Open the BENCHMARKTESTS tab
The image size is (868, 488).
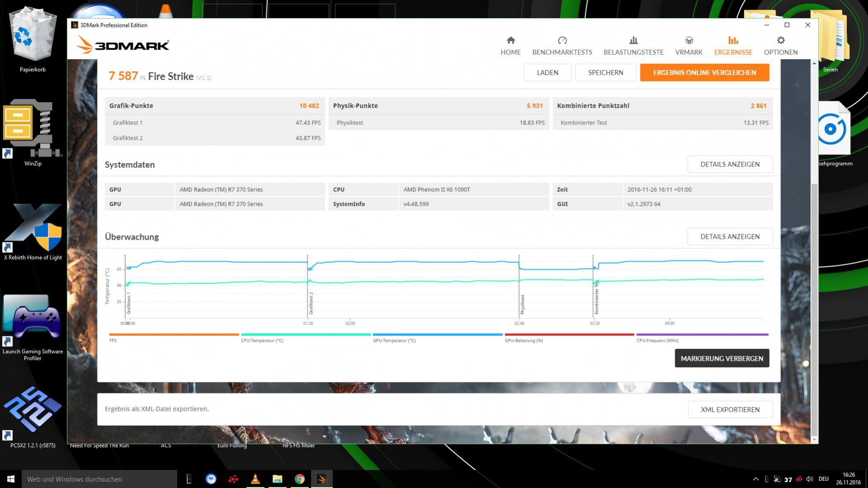pyautogui.click(x=562, y=46)
